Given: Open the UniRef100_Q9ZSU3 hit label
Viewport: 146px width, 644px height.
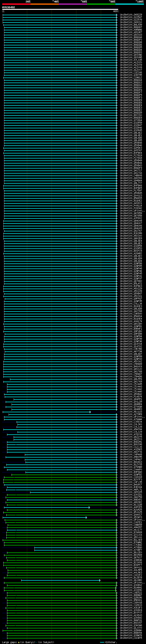Looking at the screenshot, I should [131, 35].
